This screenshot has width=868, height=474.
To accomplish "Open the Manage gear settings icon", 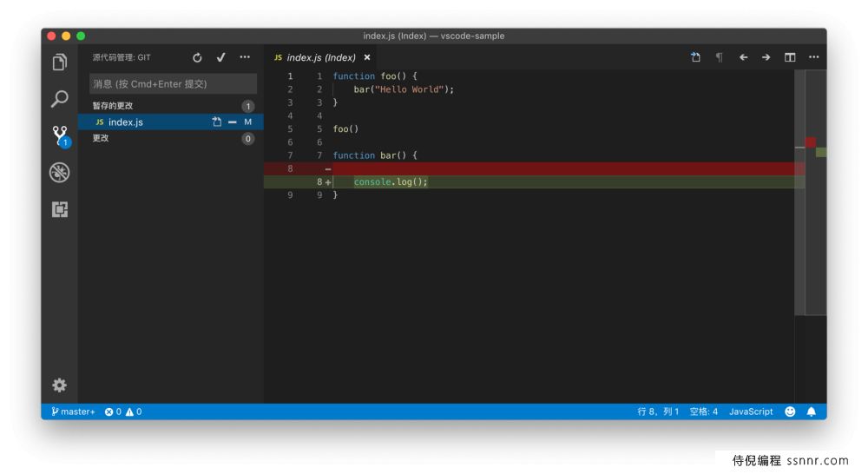I will (x=59, y=385).
